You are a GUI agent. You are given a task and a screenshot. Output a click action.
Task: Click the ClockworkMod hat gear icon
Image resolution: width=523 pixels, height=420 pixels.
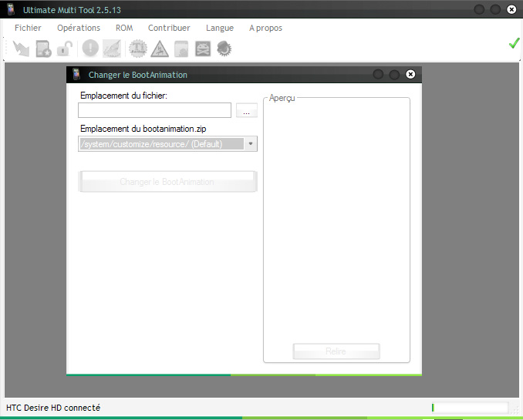(x=224, y=49)
